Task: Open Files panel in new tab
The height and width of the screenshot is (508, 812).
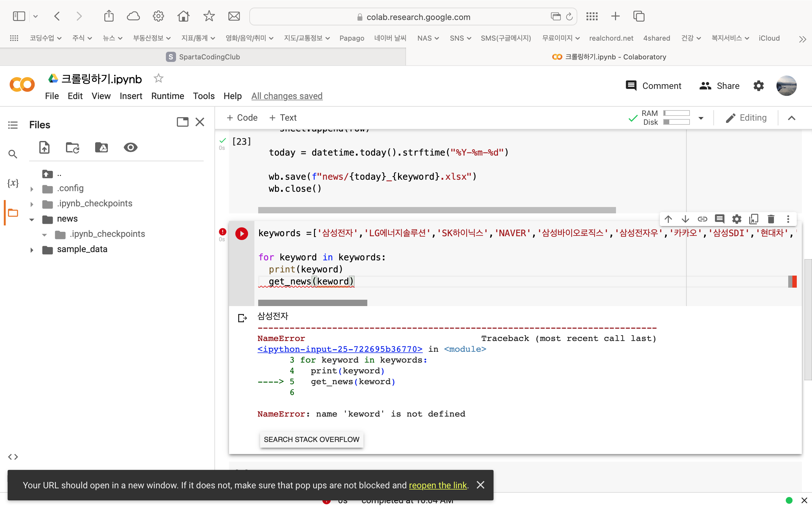Action: pos(182,122)
